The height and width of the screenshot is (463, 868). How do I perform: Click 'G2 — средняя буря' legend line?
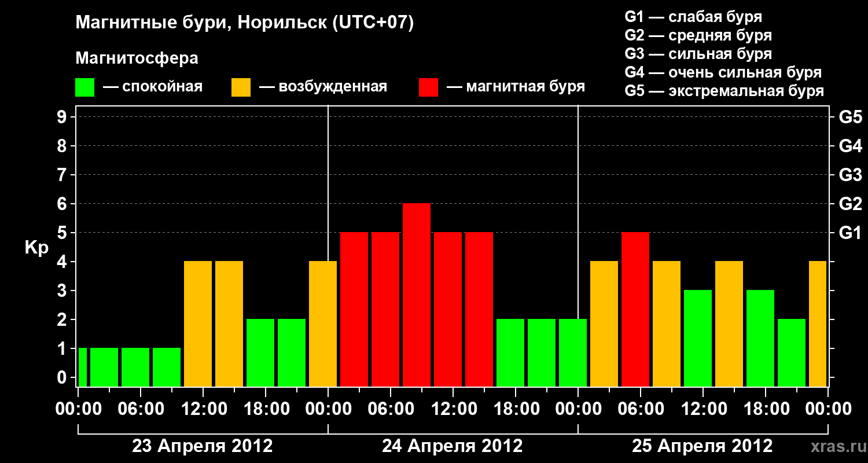(698, 35)
